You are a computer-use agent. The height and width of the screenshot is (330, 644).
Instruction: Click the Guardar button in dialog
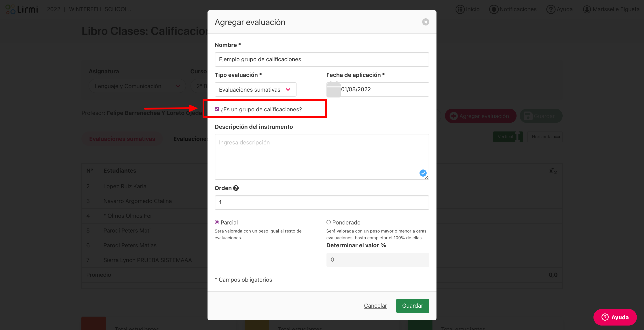[413, 305]
